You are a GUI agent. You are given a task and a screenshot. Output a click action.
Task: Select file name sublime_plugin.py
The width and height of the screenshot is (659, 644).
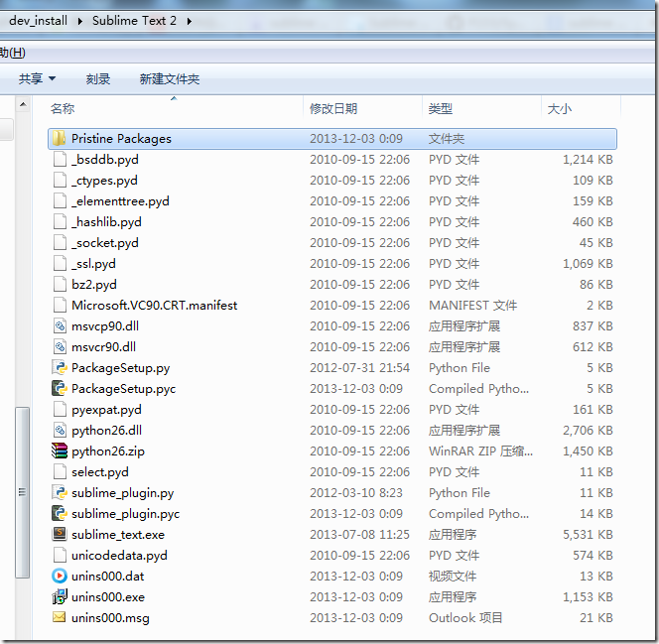point(122,493)
